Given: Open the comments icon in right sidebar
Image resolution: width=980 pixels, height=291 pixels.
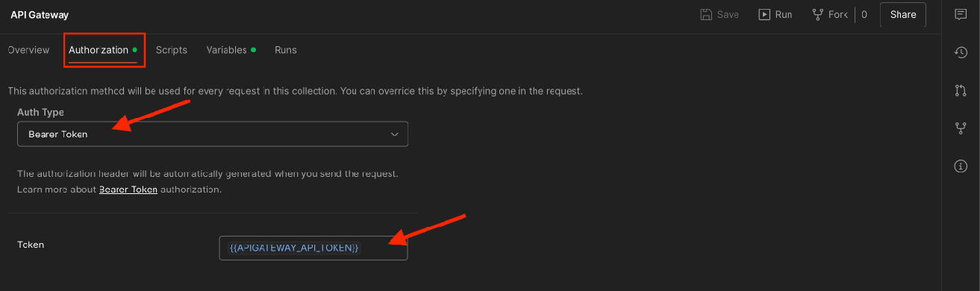Looking at the screenshot, I should pos(961,14).
